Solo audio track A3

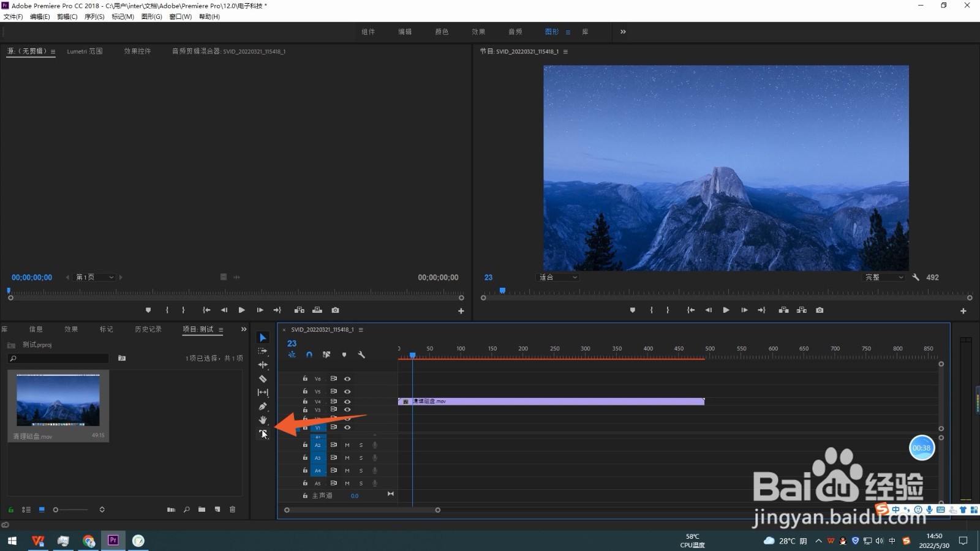pos(361,458)
